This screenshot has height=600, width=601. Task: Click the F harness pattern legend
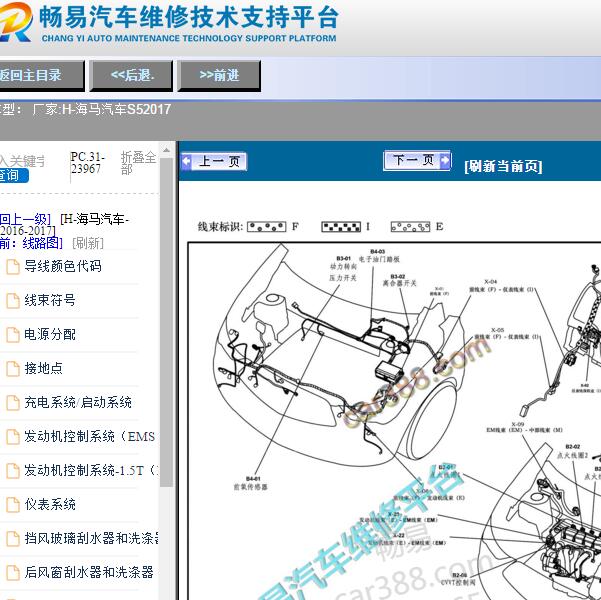[x=266, y=227]
